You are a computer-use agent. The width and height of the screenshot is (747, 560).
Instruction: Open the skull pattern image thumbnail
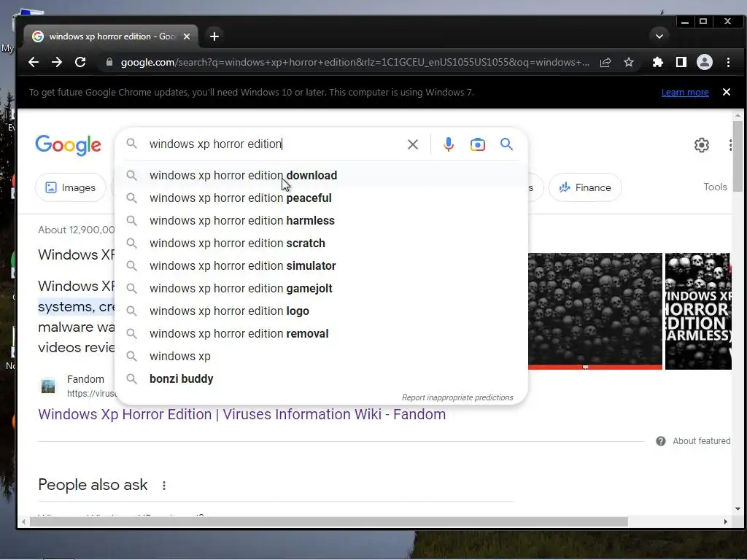coord(595,311)
